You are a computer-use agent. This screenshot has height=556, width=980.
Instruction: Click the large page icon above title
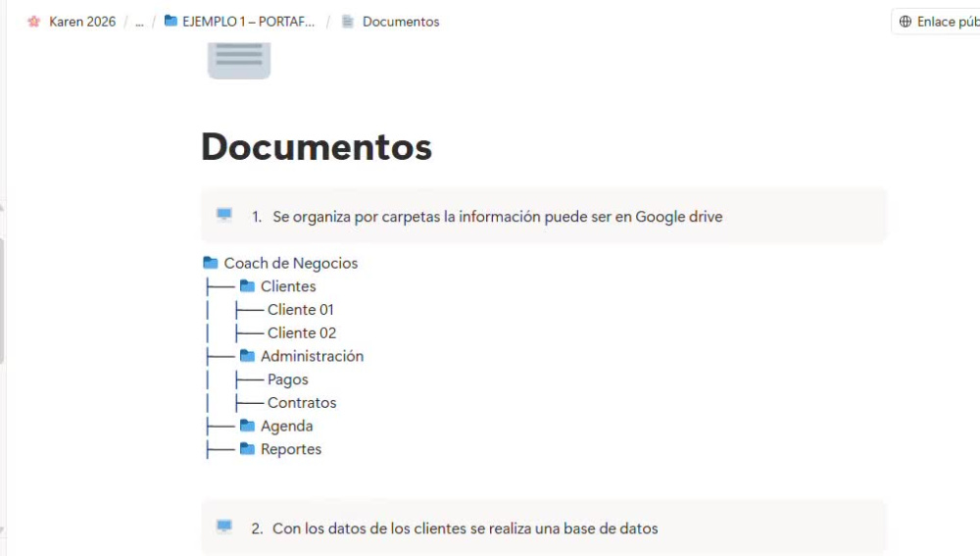coord(239,60)
